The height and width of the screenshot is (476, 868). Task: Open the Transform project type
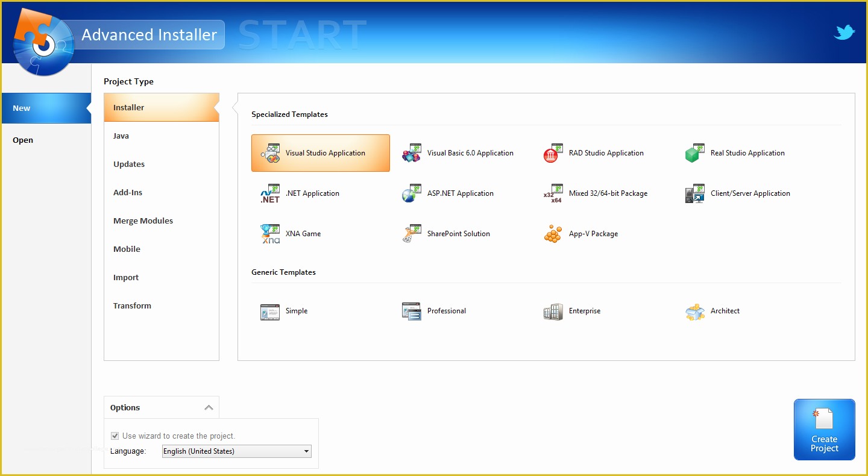pyautogui.click(x=162, y=305)
